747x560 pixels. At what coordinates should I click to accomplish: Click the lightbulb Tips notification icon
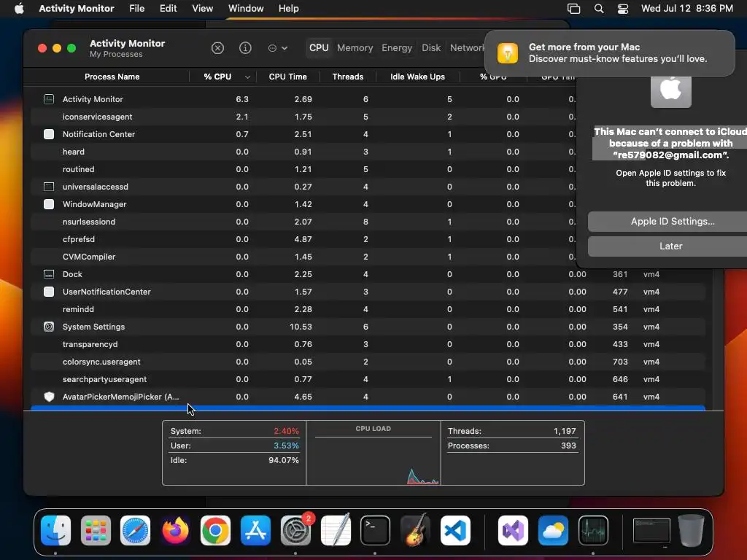[x=508, y=52]
